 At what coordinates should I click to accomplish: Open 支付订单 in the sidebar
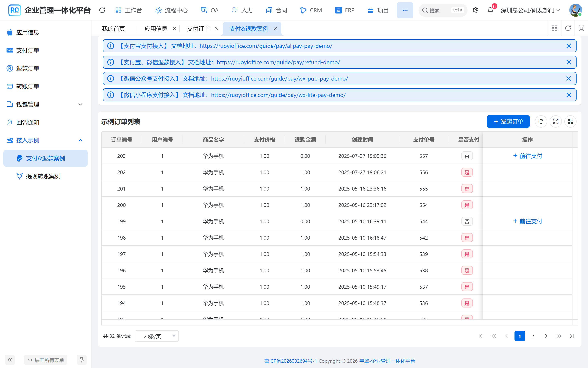pyautogui.click(x=46, y=50)
